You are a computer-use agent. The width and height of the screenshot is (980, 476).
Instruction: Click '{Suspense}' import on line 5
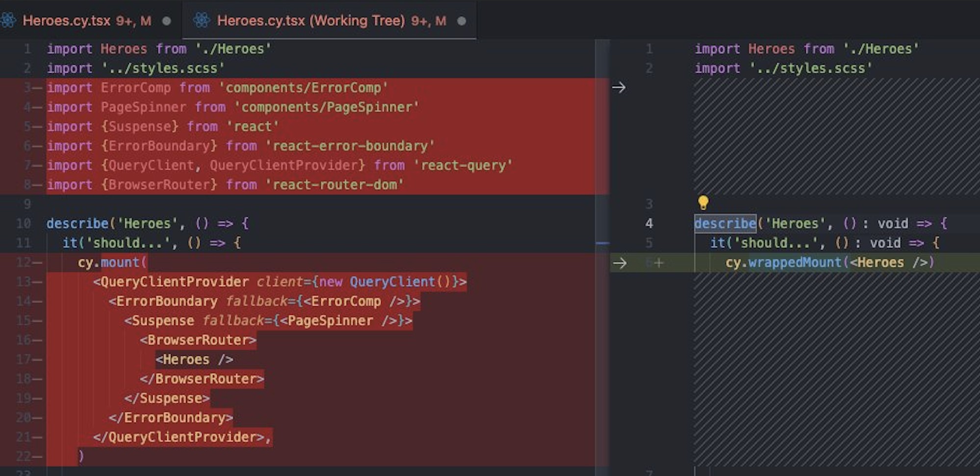click(140, 127)
